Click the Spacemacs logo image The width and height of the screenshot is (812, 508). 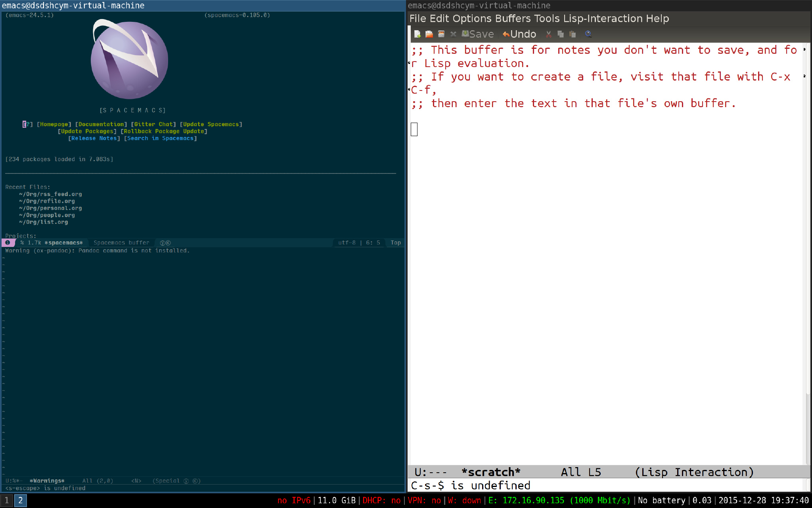tap(129, 59)
